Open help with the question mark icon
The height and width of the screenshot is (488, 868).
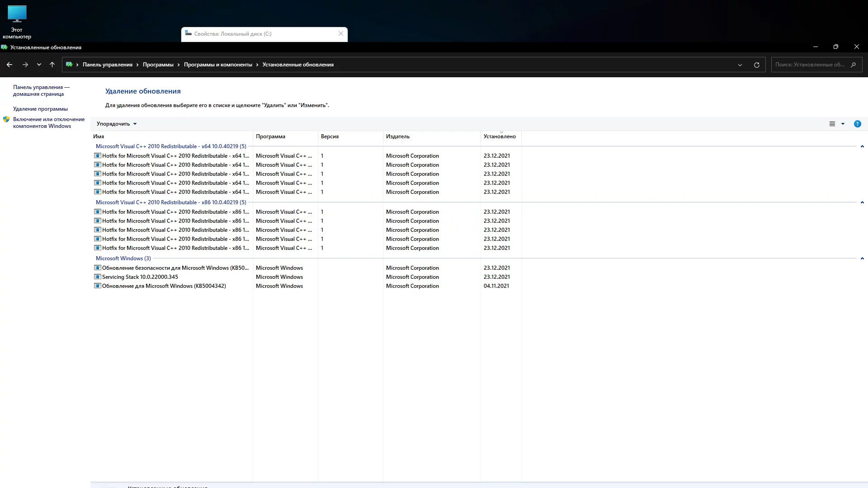[x=857, y=124]
